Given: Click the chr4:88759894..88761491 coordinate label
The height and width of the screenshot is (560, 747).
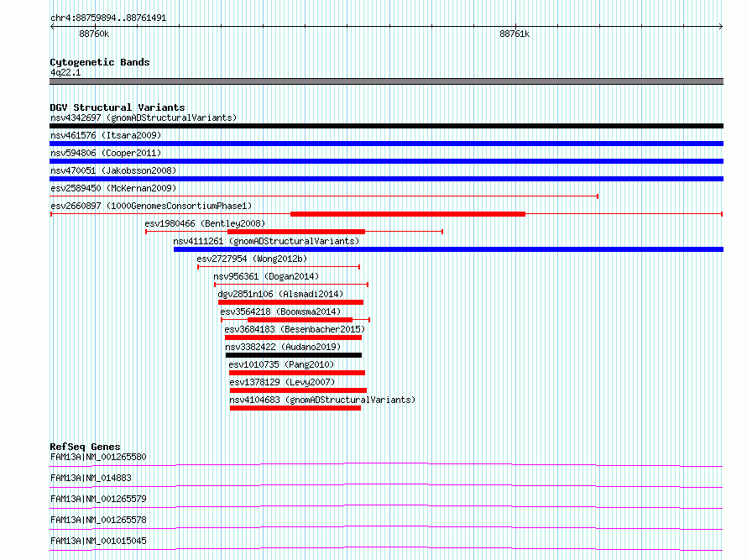Looking at the screenshot, I should coord(108,18).
